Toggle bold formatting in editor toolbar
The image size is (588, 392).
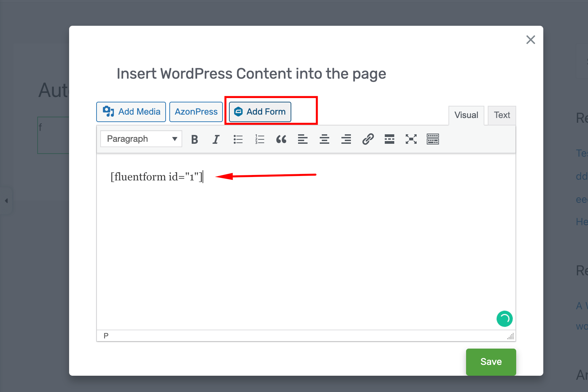(x=194, y=139)
